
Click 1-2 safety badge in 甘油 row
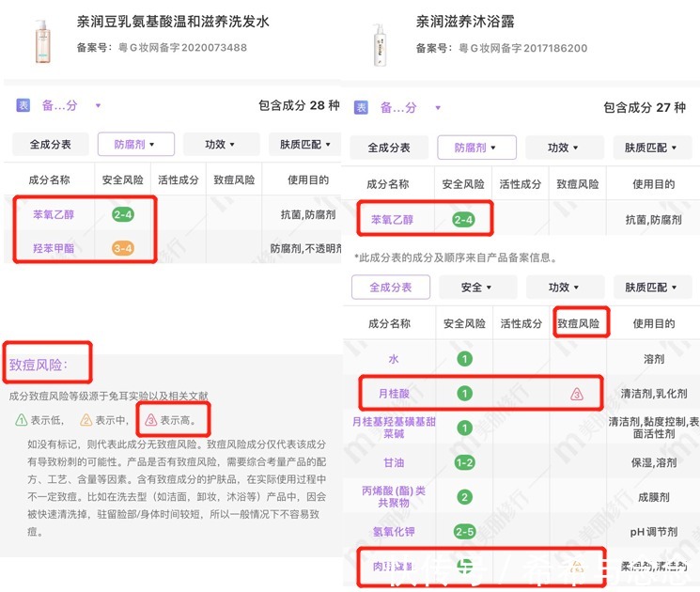[464, 462]
